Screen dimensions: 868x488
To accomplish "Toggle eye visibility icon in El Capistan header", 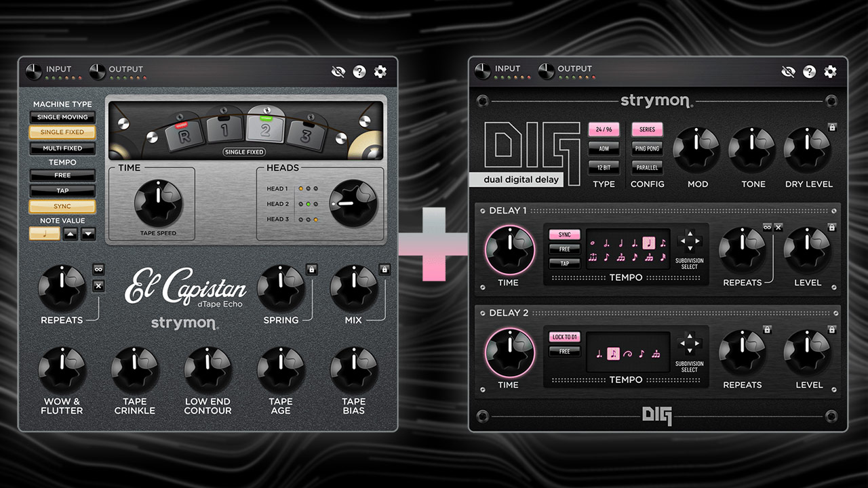I will point(338,72).
